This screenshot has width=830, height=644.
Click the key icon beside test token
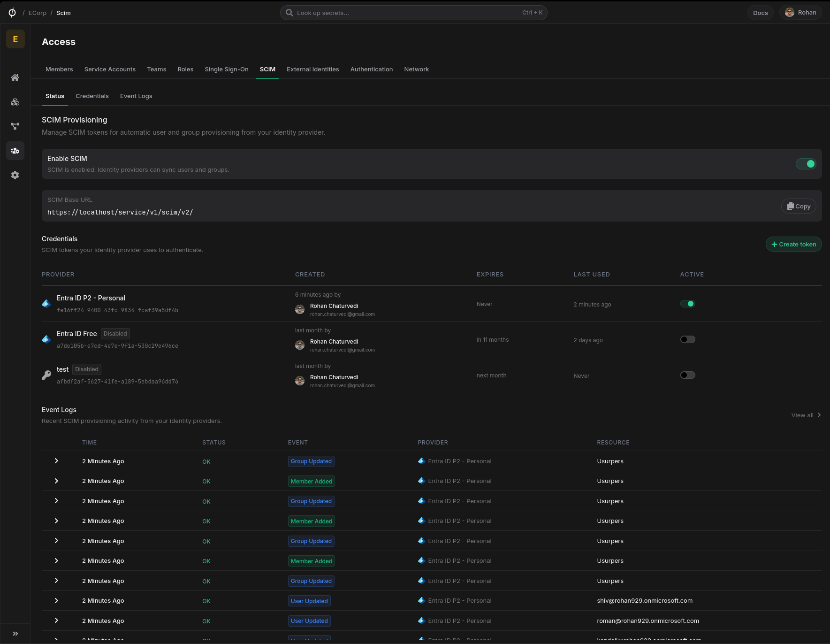pyautogui.click(x=46, y=375)
